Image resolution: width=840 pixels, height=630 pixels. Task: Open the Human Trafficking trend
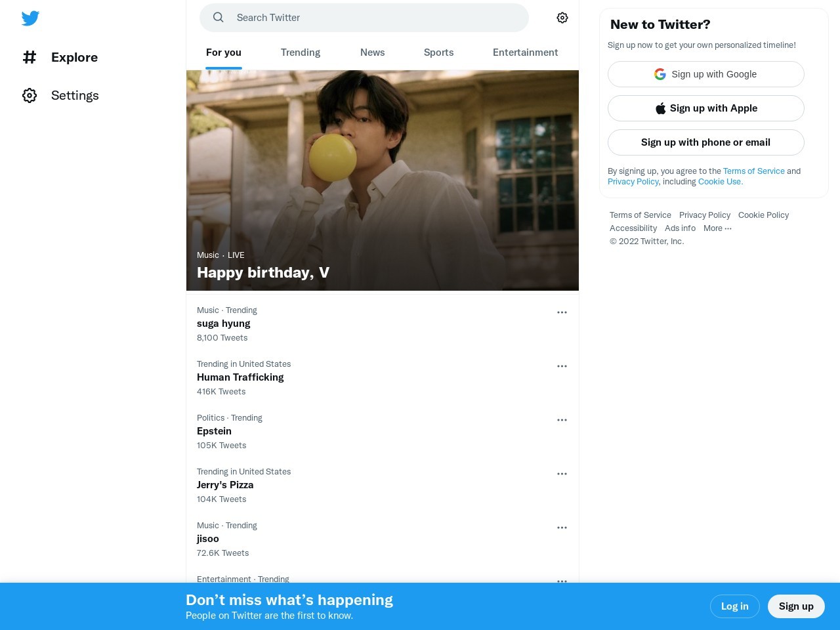240,377
